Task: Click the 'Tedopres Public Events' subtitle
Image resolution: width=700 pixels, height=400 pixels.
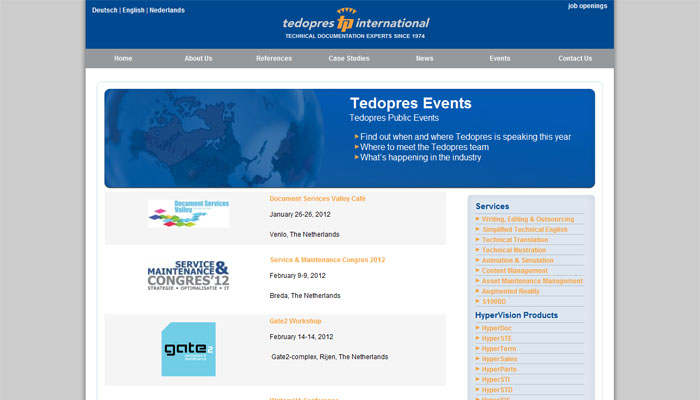Action: pos(394,118)
